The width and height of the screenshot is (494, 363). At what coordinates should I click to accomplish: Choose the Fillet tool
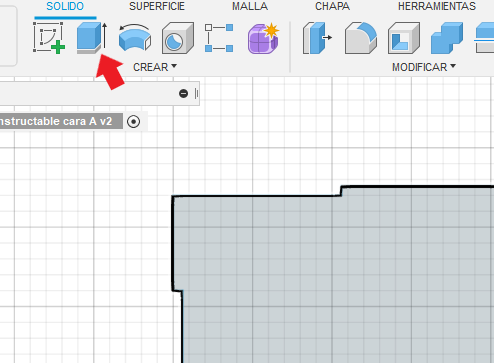361,38
